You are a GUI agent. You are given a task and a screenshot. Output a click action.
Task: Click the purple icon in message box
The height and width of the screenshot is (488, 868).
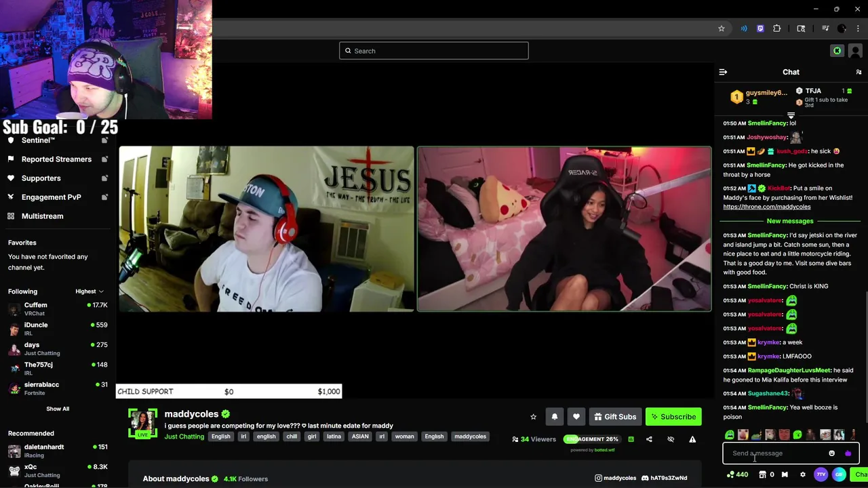tap(848, 453)
